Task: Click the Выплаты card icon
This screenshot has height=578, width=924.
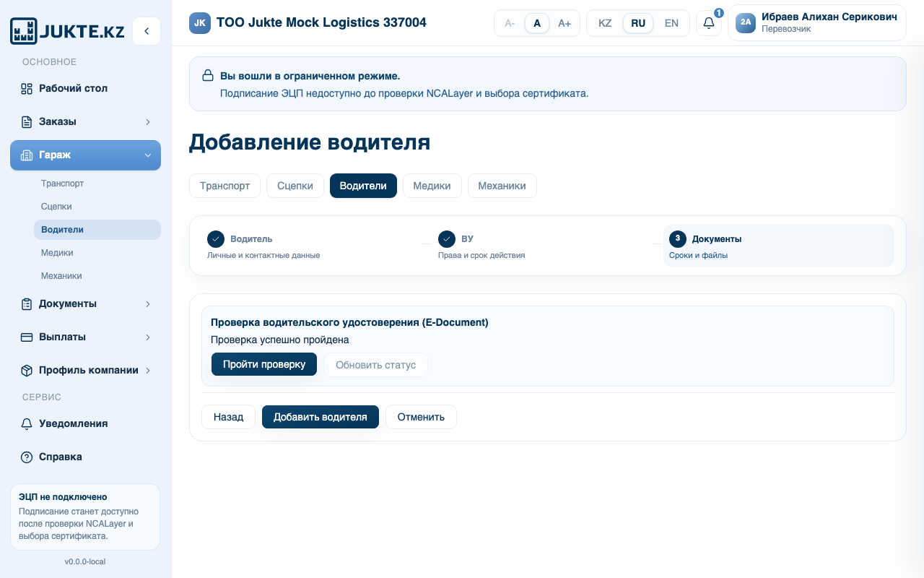Action: click(x=27, y=337)
